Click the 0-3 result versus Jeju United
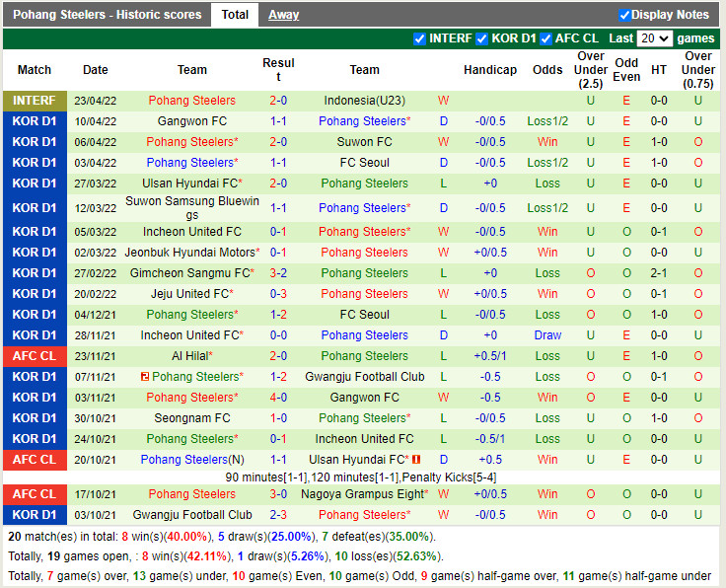The width and height of the screenshot is (726, 588). (x=278, y=294)
